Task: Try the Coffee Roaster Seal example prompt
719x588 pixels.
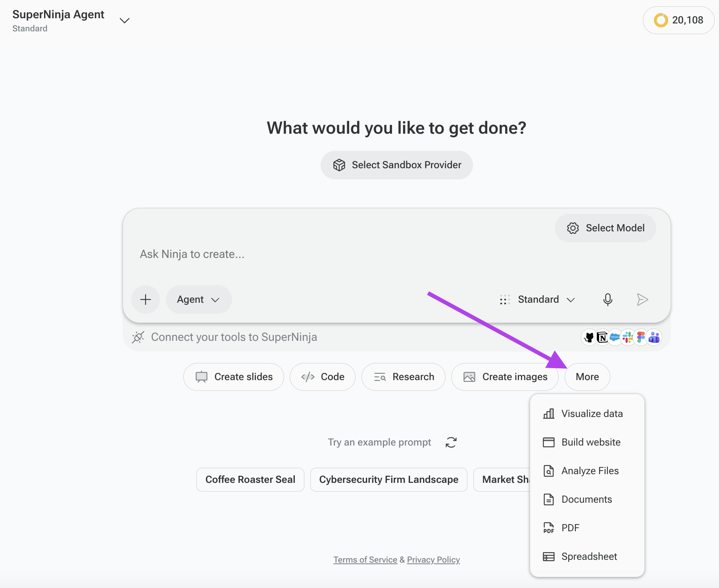Action: 250,480
